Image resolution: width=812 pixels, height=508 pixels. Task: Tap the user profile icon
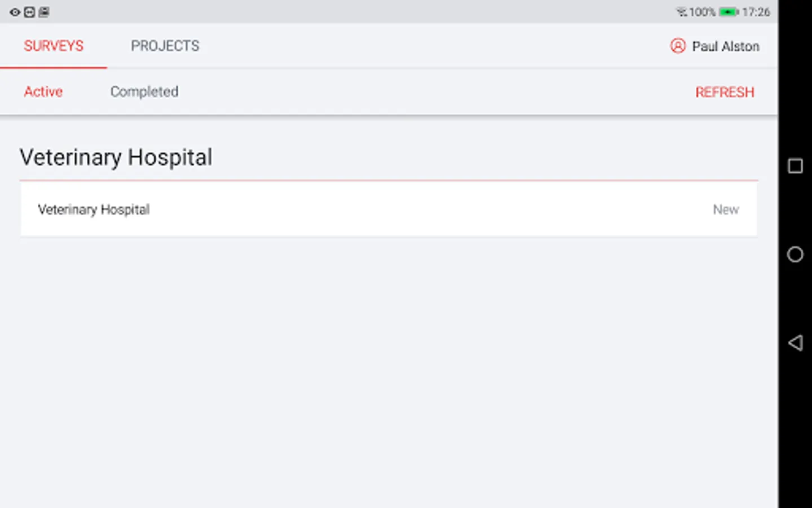coord(678,46)
